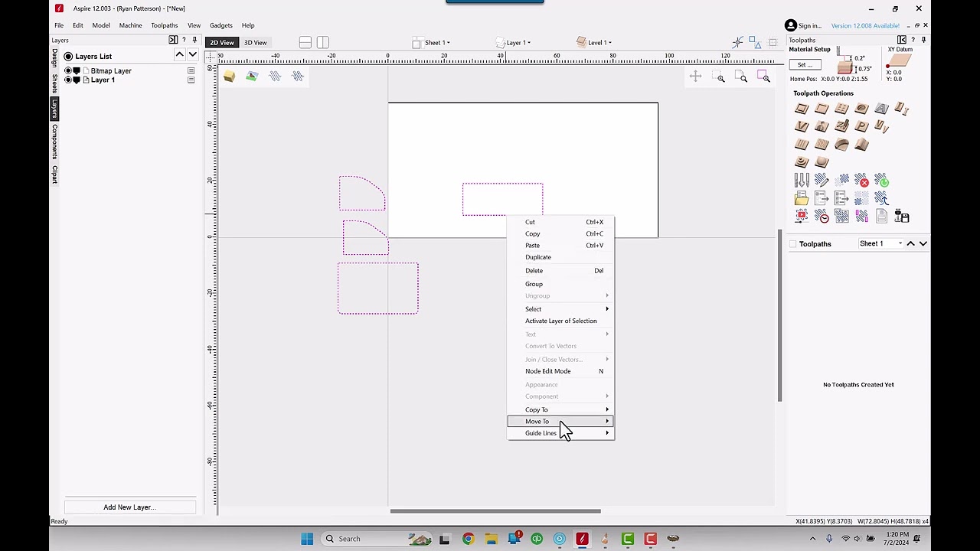Screen dimensions: 980x551
Task: Expand the Copy To submenu
Action: 560,409
